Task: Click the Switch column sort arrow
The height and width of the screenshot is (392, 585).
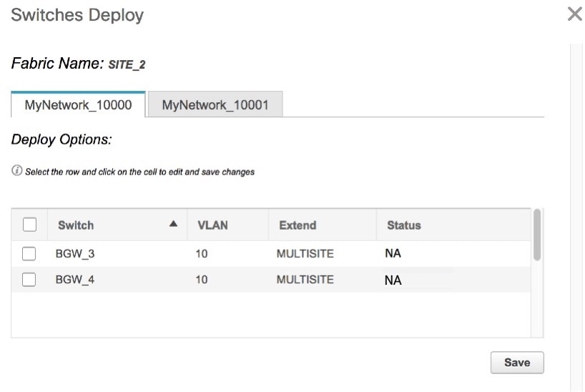Action: coord(173,224)
